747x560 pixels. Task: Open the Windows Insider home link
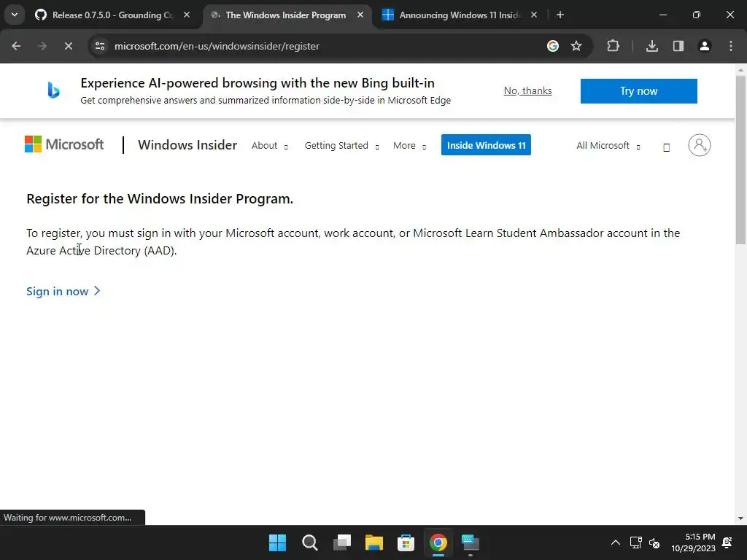[x=187, y=145]
